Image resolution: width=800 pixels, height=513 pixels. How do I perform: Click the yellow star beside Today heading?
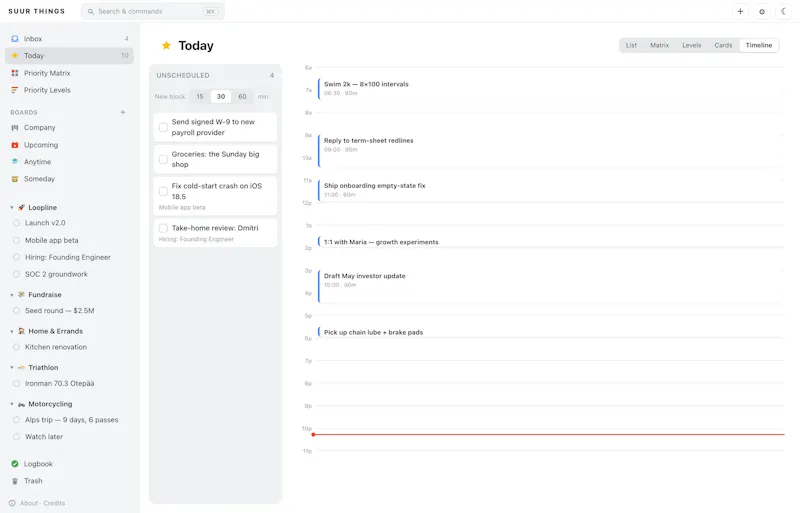(x=166, y=45)
